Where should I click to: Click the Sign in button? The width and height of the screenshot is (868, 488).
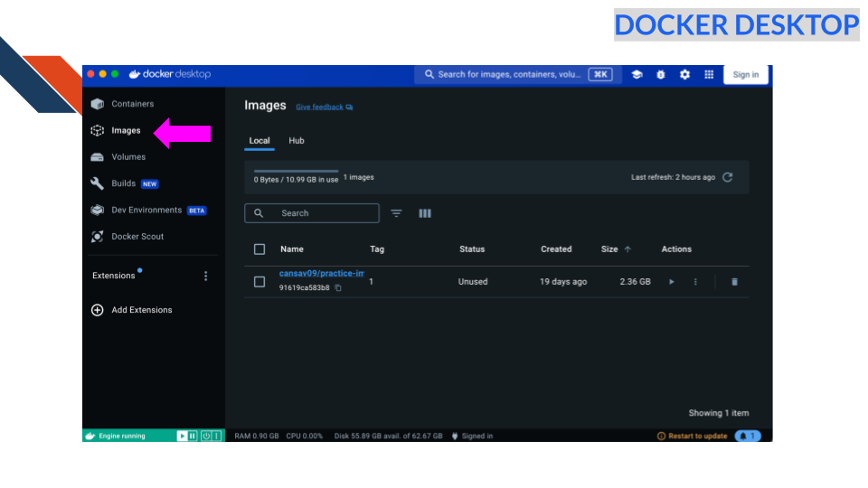(746, 75)
